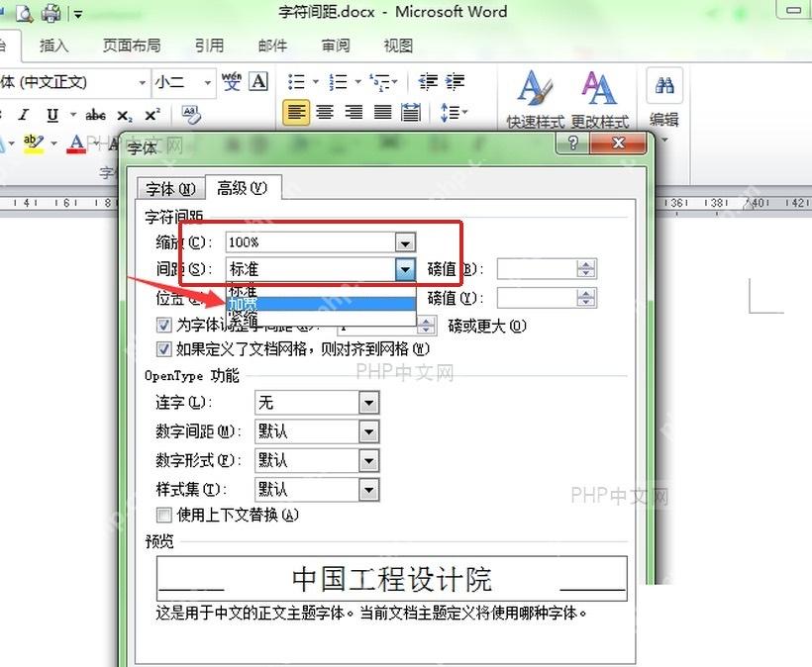Click the Print Preview icon in quick access toolbar

[x=24, y=13]
